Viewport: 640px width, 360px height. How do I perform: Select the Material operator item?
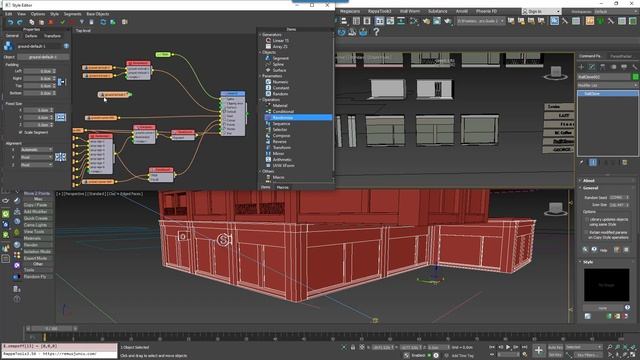(280, 106)
